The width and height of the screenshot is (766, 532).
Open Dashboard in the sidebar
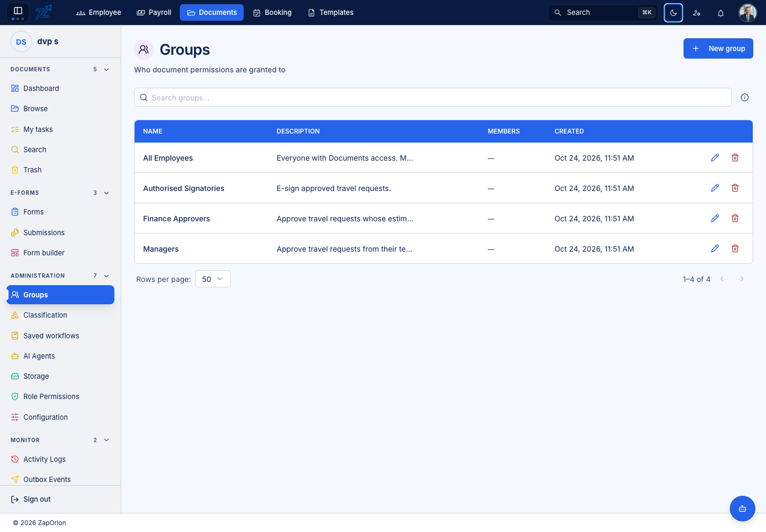pyautogui.click(x=60, y=88)
